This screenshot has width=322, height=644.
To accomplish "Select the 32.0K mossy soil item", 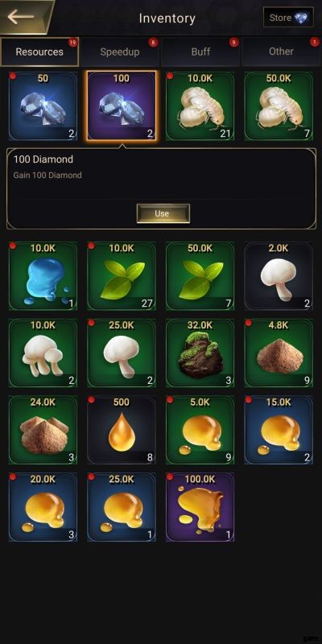I will click(x=200, y=353).
